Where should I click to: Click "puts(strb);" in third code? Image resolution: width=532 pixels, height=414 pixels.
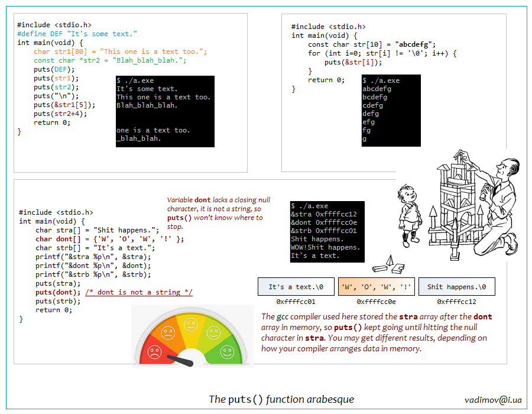click(58, 302)
